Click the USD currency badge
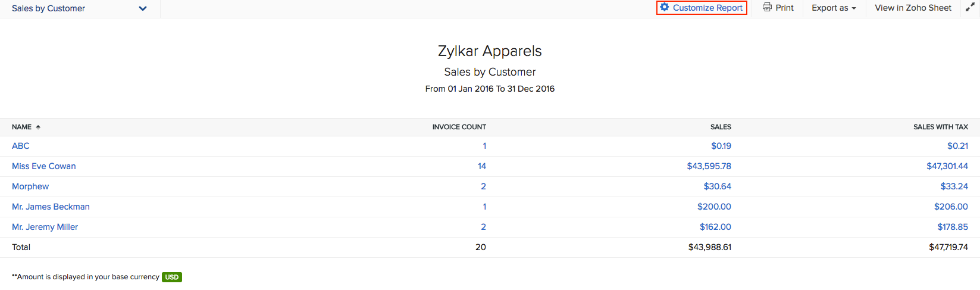 click(172, 277)
